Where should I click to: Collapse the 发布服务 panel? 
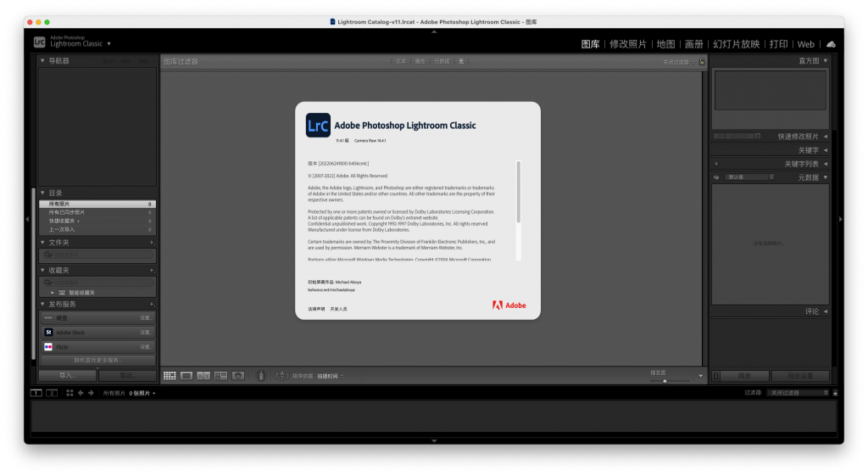click(42, 305)
